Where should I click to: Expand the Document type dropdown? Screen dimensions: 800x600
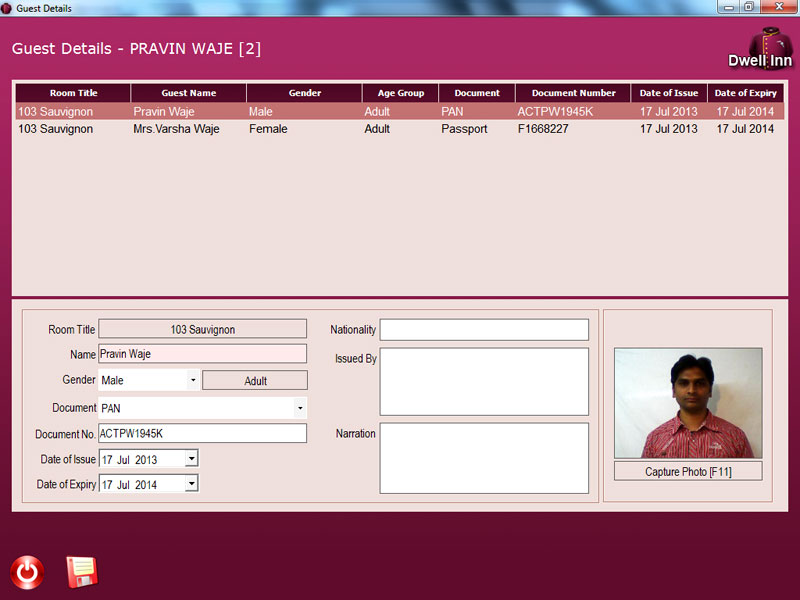coord(299,408)
